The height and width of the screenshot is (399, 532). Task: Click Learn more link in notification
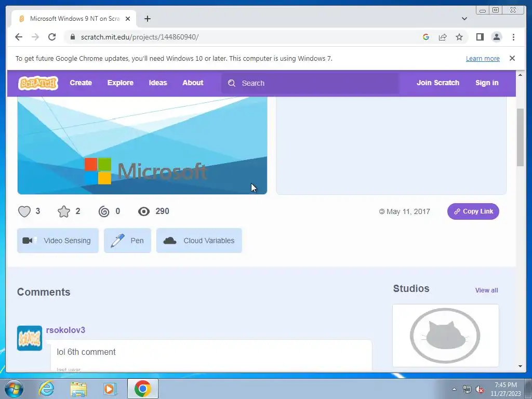click(x=483, y=58)
